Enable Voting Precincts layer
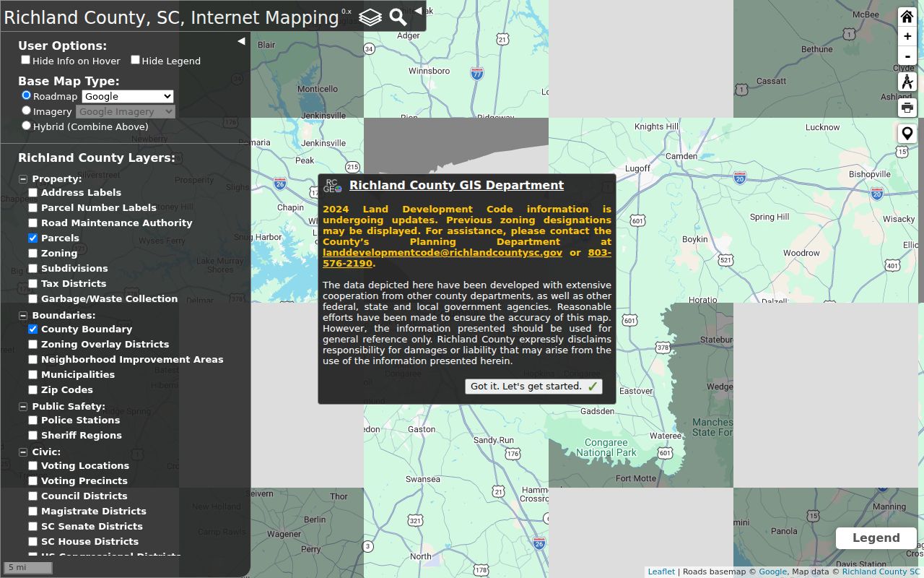 [32, 481]
